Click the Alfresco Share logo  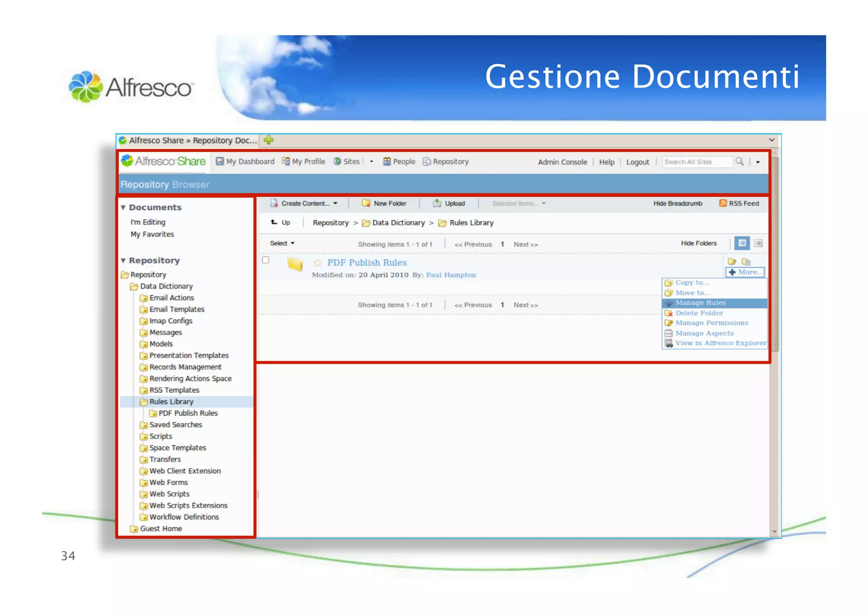[164, 161]
